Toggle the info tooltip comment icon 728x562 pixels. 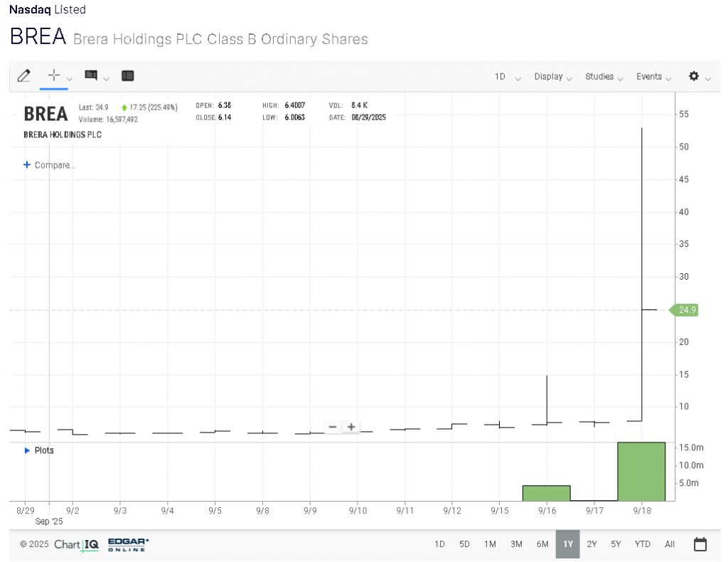click(x=91, y=76)
